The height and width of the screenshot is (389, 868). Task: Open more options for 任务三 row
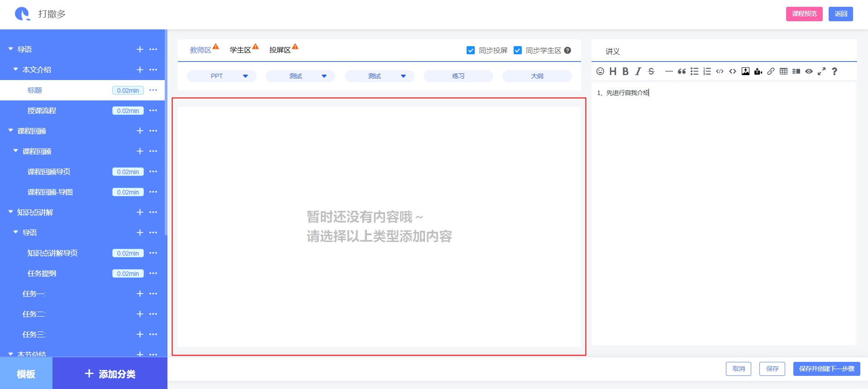(x=153, y=334)
